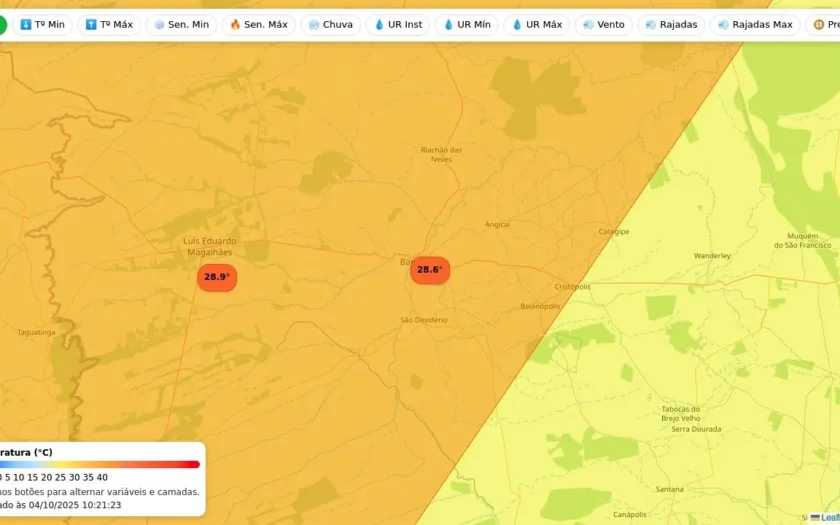Click the green circle button at left of toolbar
The width and height of the screenshot is (840, 525).
click(x=3, y=25)
